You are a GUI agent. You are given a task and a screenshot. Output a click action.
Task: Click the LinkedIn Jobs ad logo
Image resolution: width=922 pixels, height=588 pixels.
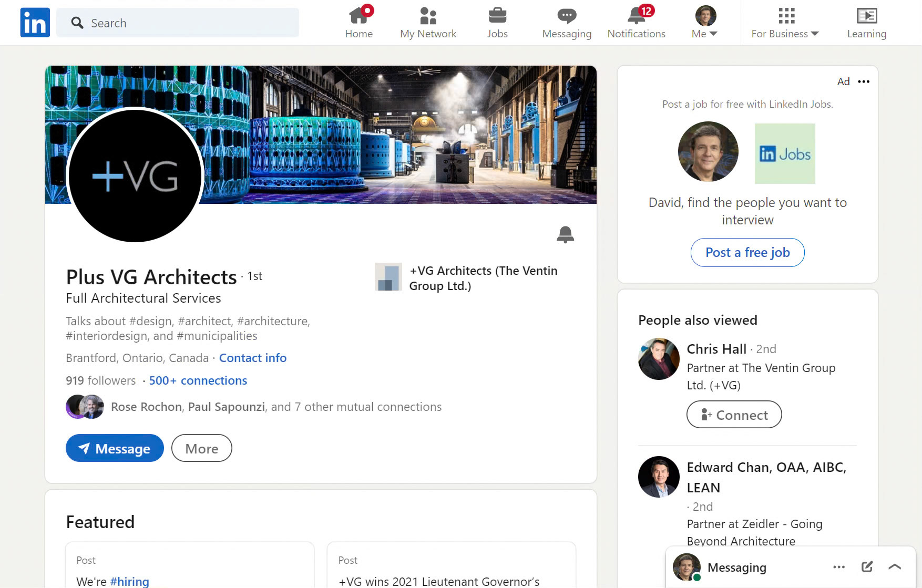pos(785,153)
